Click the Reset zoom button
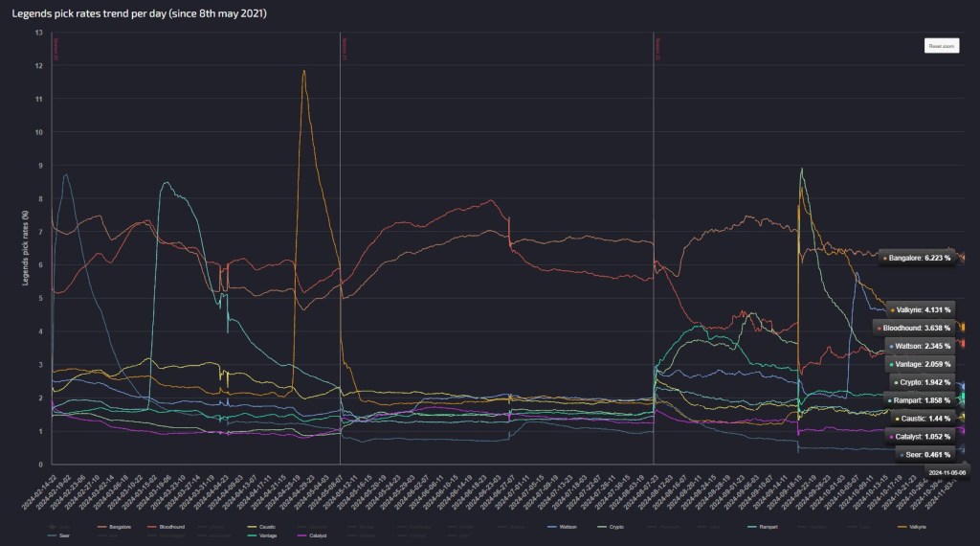 pyautogui.click(x=941, y=46)
